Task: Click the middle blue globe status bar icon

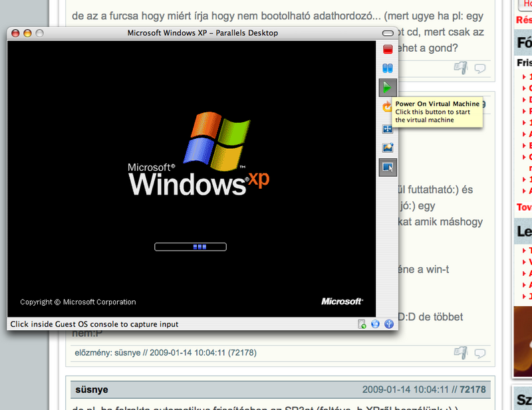Action: (x=375, y=324)
